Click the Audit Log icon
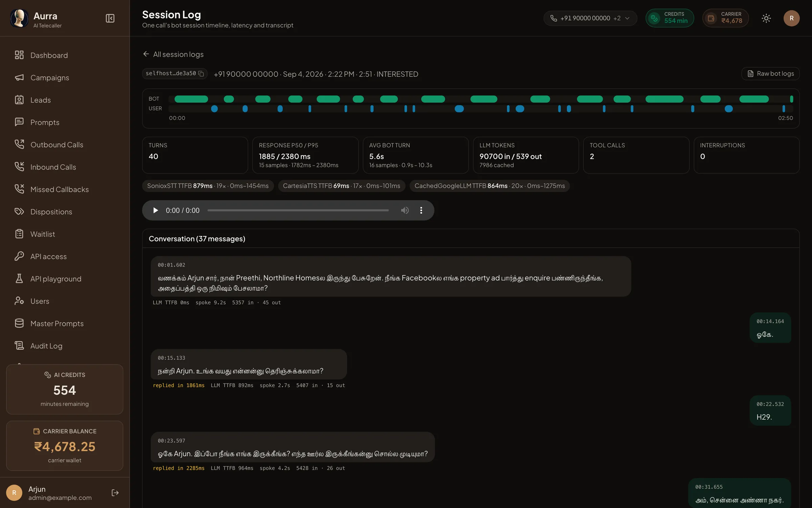812x508 pixels. click(x=19, y=345)
